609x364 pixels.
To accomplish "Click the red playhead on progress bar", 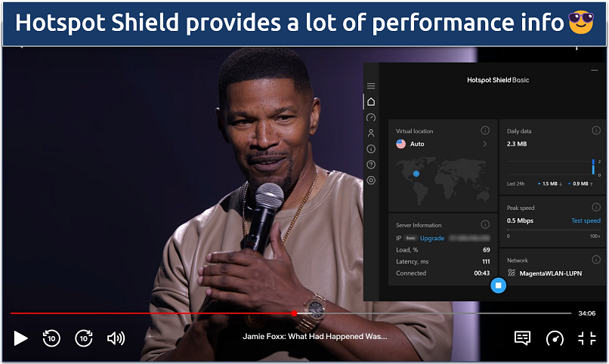I will point(294,313).
